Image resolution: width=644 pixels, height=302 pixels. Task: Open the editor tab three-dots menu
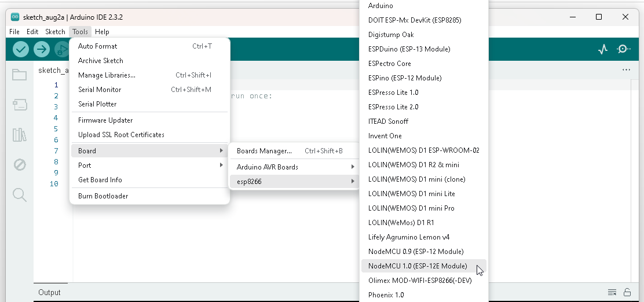point(626,70)
